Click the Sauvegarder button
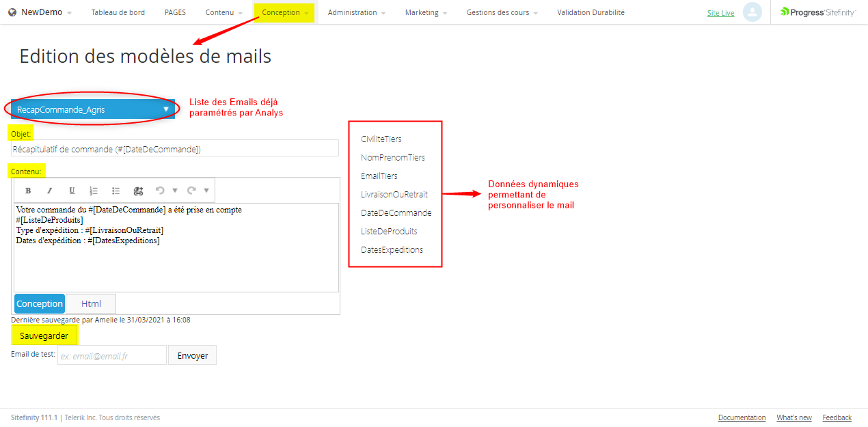The width and height of the screenshot is (868, 427). pyautogui.click(x=44, y=335)
